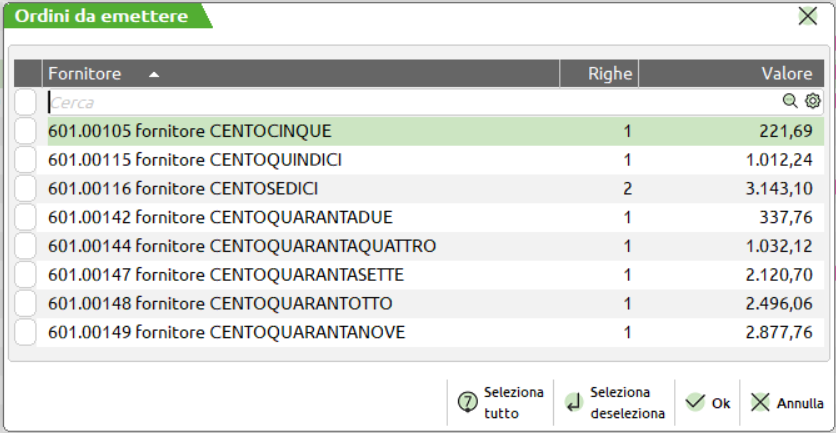This screenshot has height=433, width=836.
Task: Click the search magnifier icon
Action: pos(790,101)
